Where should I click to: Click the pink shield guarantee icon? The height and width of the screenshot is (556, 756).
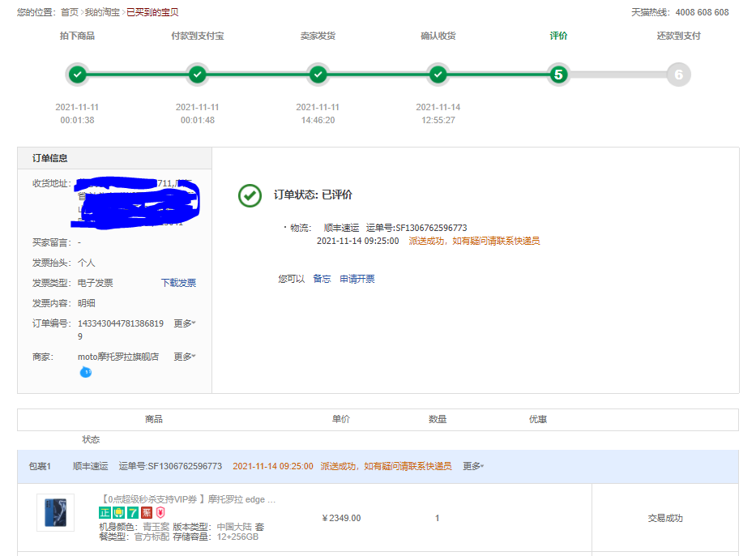[160, 512]
